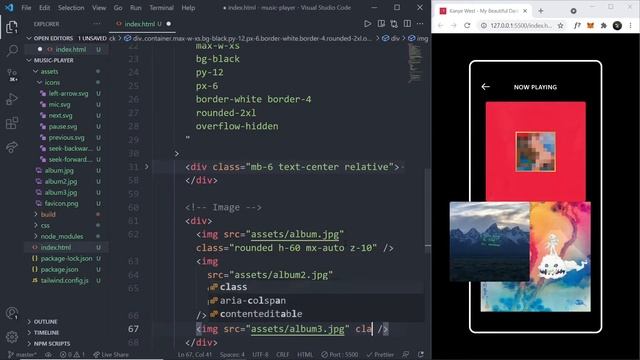Click the mountain album cover image

click(490, 242)
